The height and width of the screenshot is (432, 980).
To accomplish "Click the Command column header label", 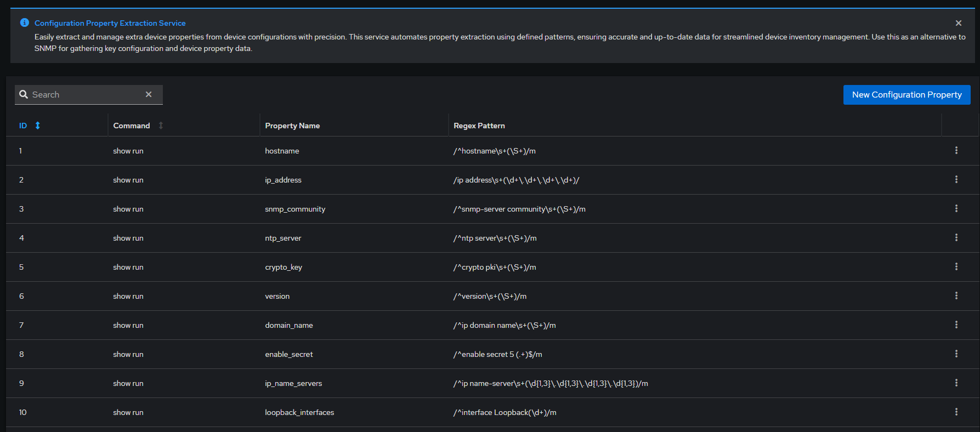I will tap(132, 126).
